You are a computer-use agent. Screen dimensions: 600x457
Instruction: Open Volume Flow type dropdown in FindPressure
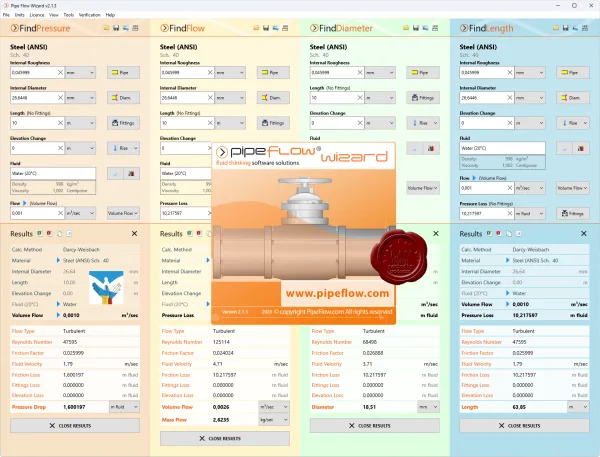point(123,213)
